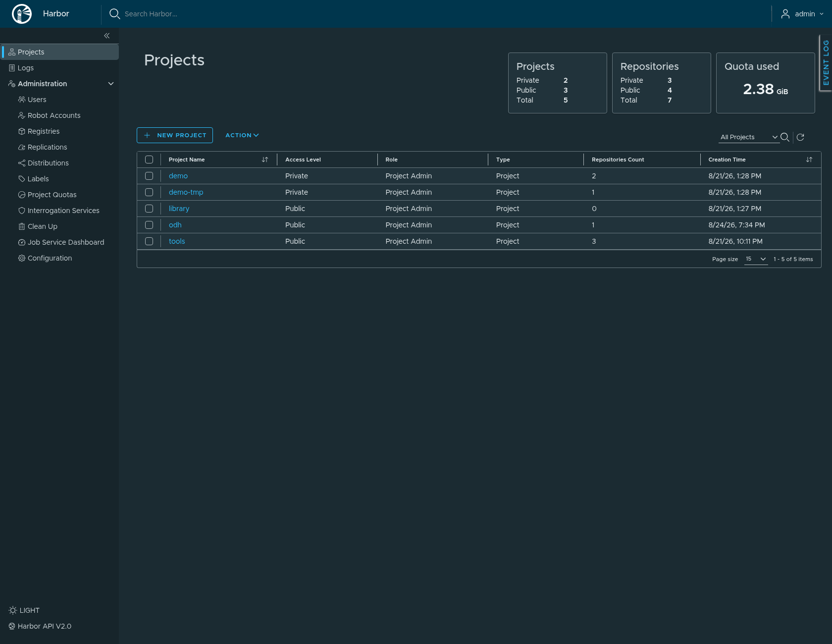Viewport: 832px width, 644px height.
Task: Click the Project Quotas icon
Action: point(22,195)
